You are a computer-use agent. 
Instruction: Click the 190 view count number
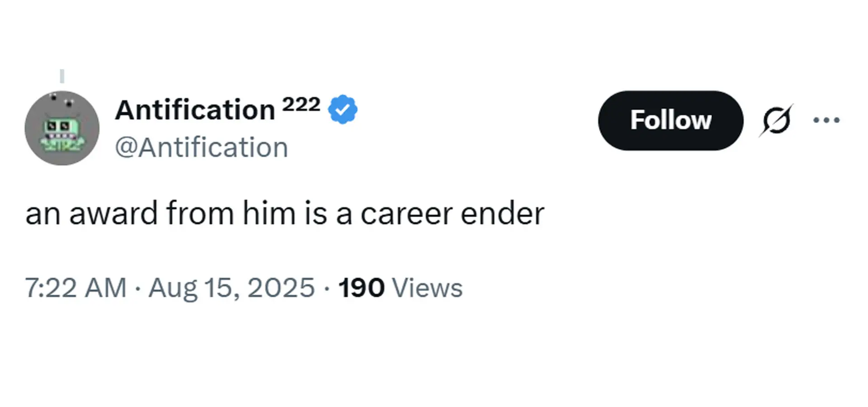pos(362,288)
